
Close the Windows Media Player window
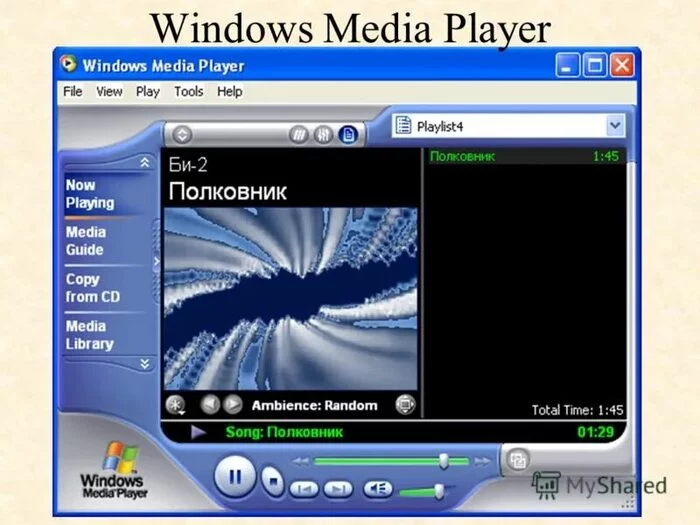pyautogui.click(x=622, y=66)
